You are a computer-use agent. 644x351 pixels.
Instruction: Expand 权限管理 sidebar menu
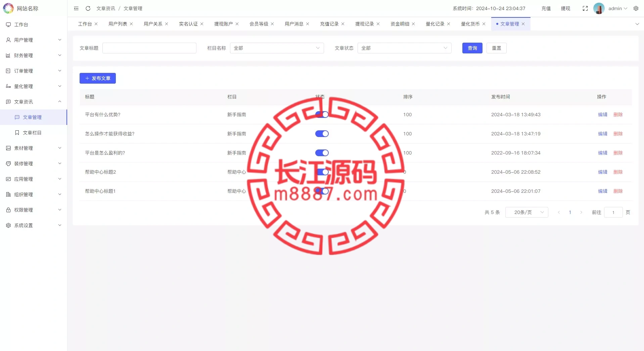[x=34, y=210]
